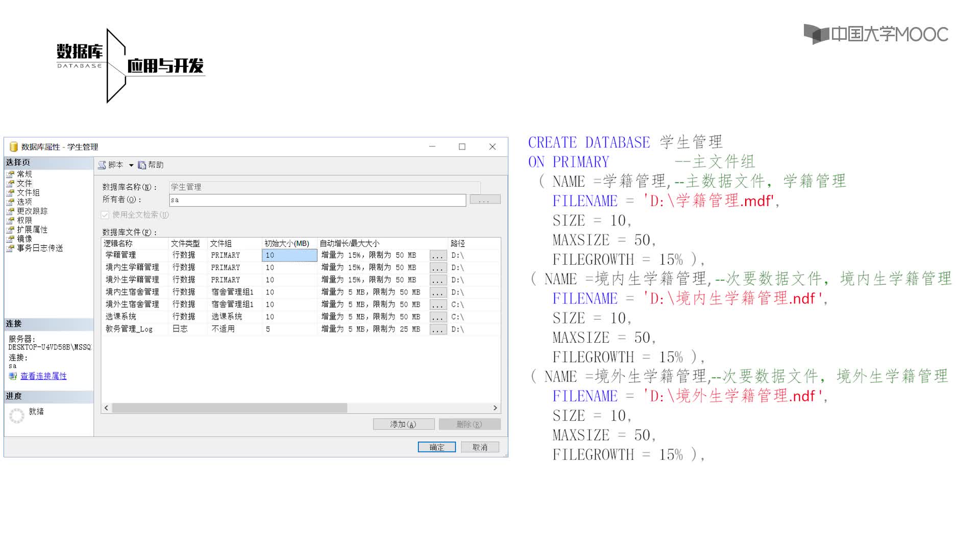This screenshot has width=980, height=551.
Task: Select the 文件 page in sidebar
Action: click(24, 183)
